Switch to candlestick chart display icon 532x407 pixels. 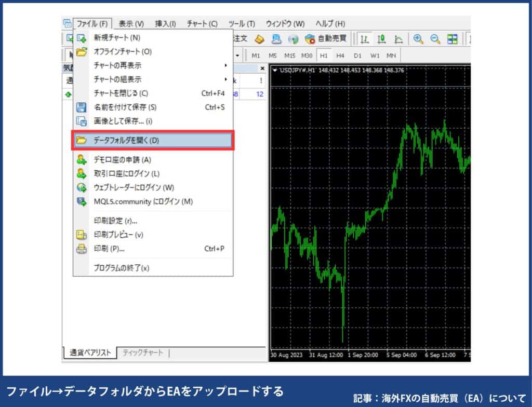tap(382, 39)
